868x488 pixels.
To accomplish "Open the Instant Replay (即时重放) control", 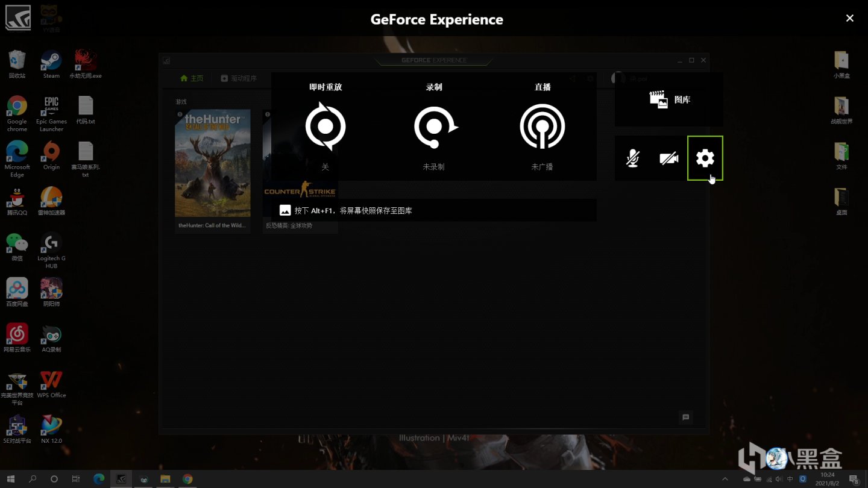I will point(325,127).
